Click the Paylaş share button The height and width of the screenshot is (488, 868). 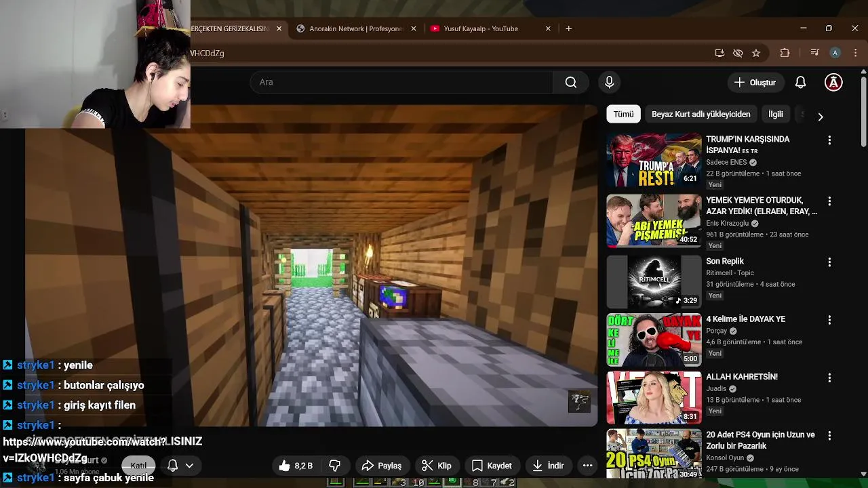tap(382, 466)
